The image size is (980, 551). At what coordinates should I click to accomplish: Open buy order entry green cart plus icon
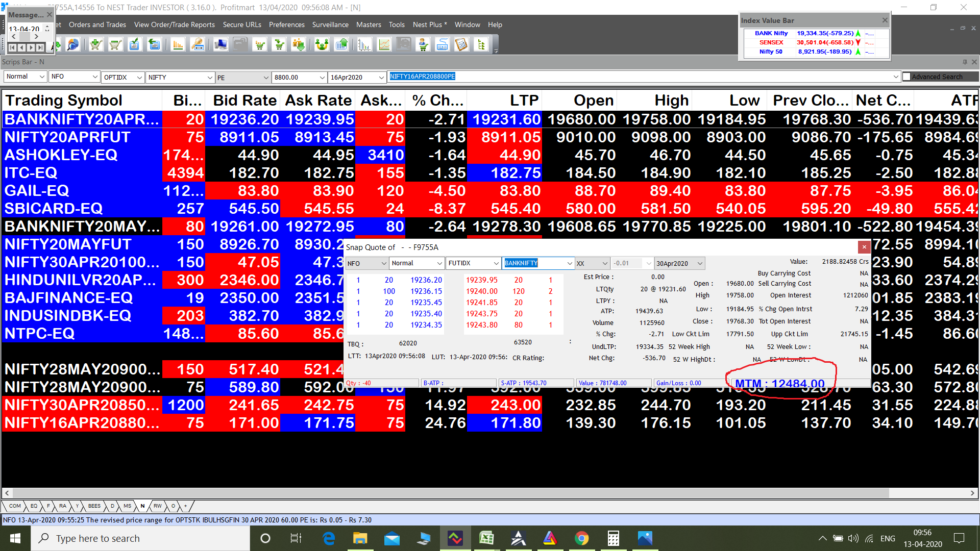coord(95,45)
